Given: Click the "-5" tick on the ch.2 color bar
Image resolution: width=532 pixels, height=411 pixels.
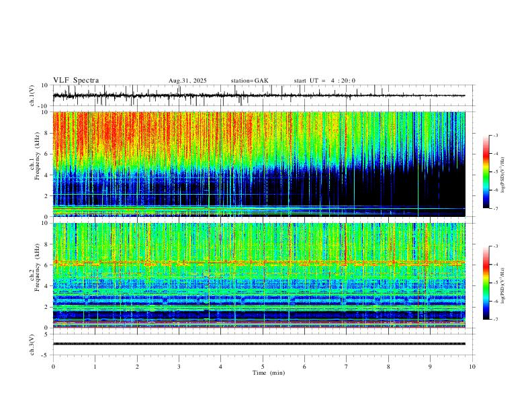Looking at the screenshot, I should pyautogui.click(x=496, y=283).
